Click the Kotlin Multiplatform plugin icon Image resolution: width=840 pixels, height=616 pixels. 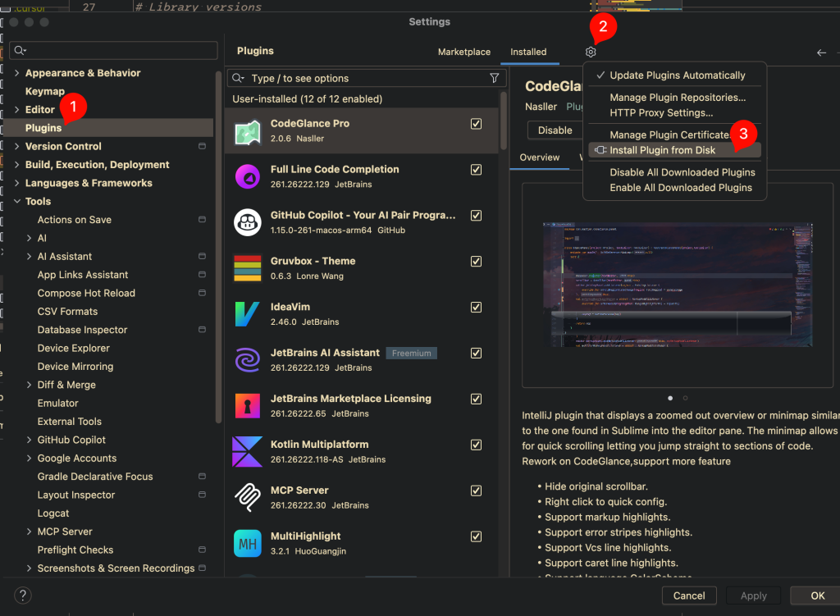coord(248,452)
